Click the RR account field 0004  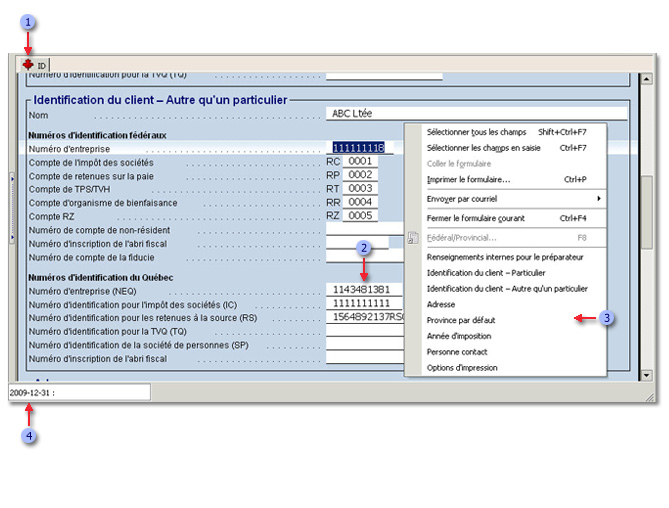360,202
